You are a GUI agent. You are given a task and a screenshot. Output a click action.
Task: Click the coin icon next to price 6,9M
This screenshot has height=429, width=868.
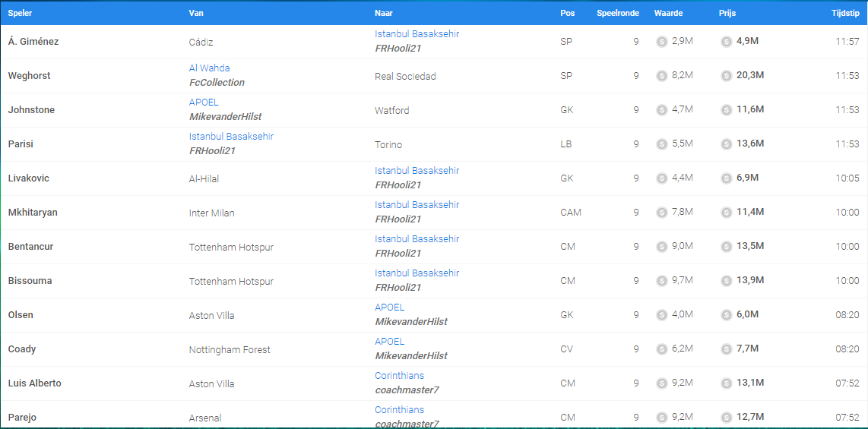tap(727, 178)
